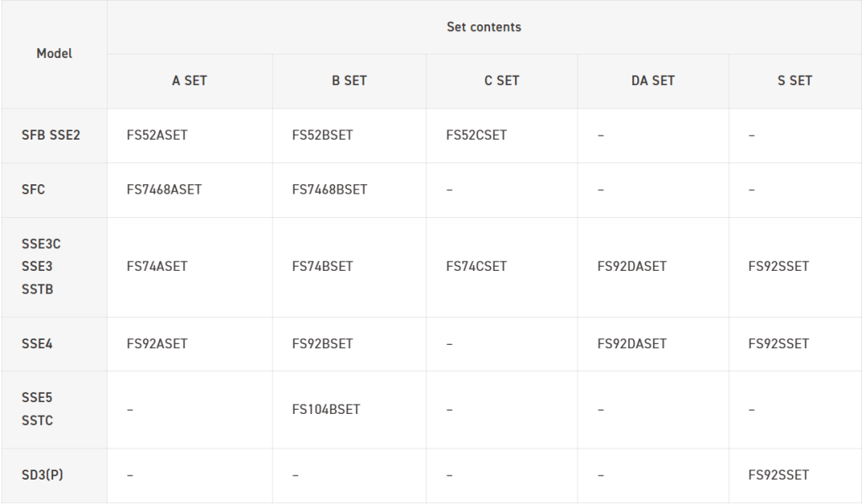Image resolution: width=862 pixels, height=504 pixels.
Task: Select the SD3(P) model row label
Action: tap(42, 475)
